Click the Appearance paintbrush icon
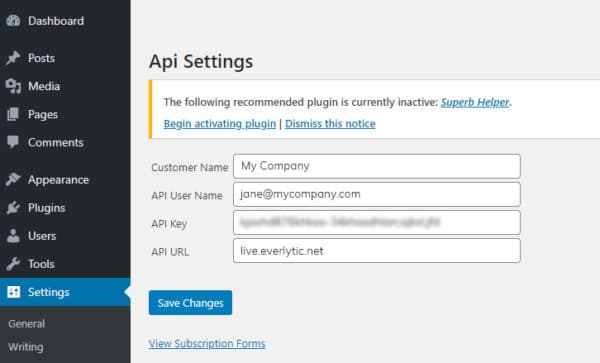The image size is (600, 363). [13, 179]
